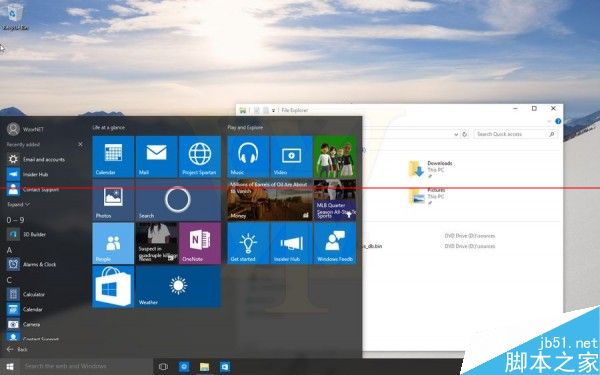Open the quick access toolbar dropdown in title bar

coord(273,110)
